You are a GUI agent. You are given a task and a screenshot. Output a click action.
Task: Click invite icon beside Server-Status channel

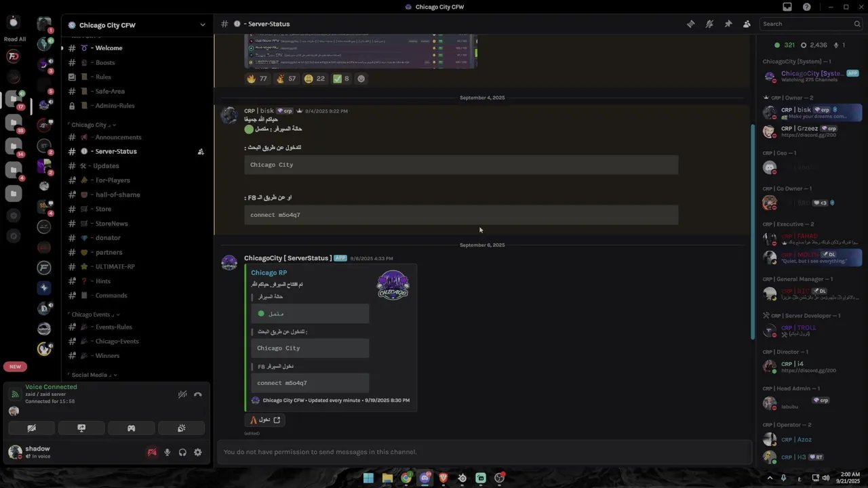click(201, 152)
